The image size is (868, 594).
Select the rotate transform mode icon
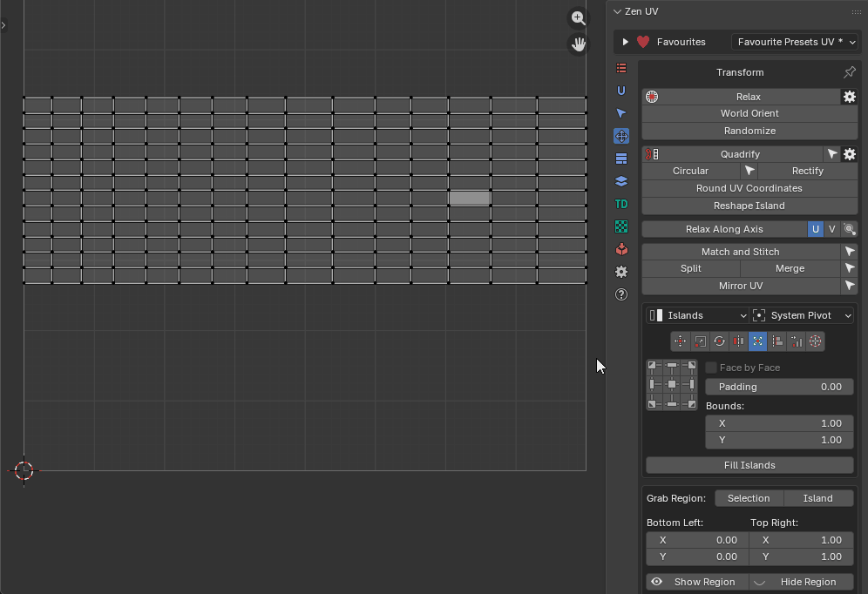(x=719, y=341)
